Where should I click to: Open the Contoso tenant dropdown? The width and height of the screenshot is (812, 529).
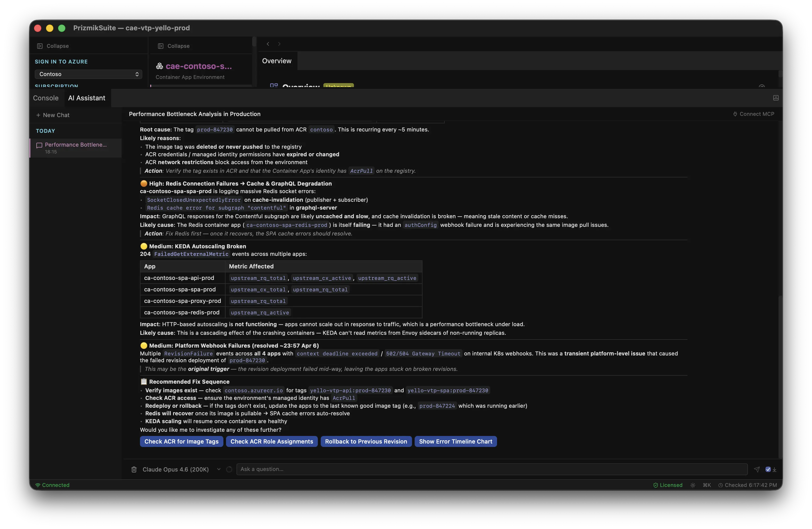point(88,74)
